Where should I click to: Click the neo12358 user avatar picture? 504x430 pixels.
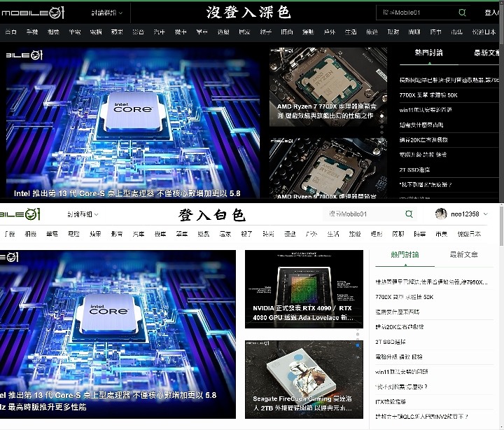tap(441, 214)
